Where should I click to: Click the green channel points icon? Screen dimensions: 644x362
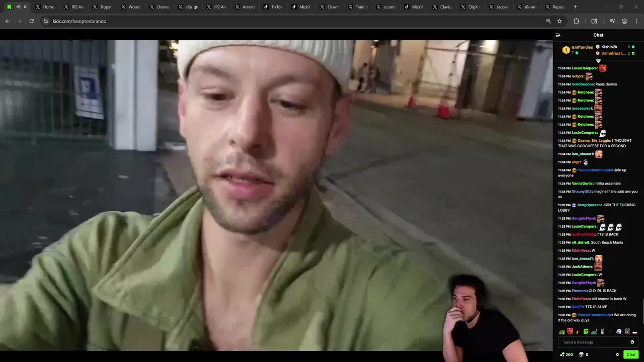coord(562,354)
